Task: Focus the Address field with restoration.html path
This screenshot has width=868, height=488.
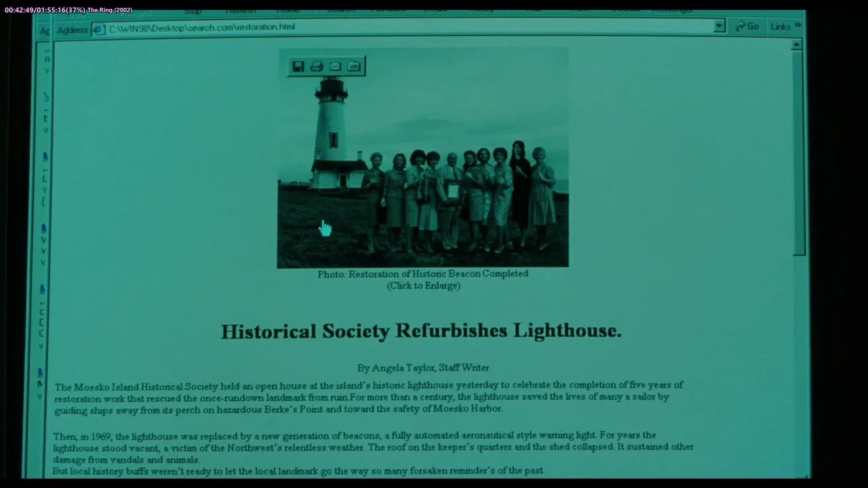Action: (x=409, y=27)
